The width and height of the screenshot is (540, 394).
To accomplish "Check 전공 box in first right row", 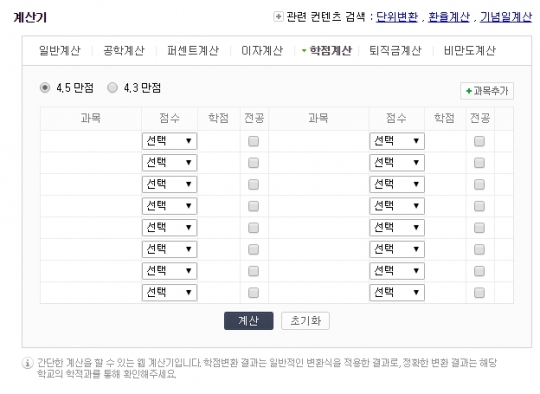I will point(479,141).
